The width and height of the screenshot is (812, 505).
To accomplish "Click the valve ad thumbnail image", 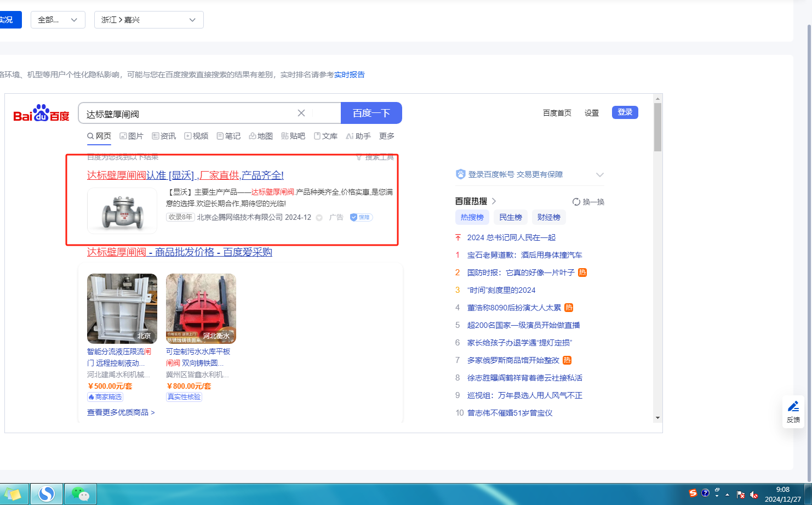I will point(122,211).
